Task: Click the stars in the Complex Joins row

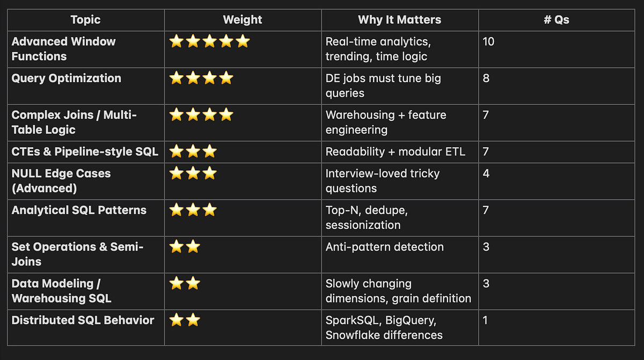Action: click(x=201, y=114)
